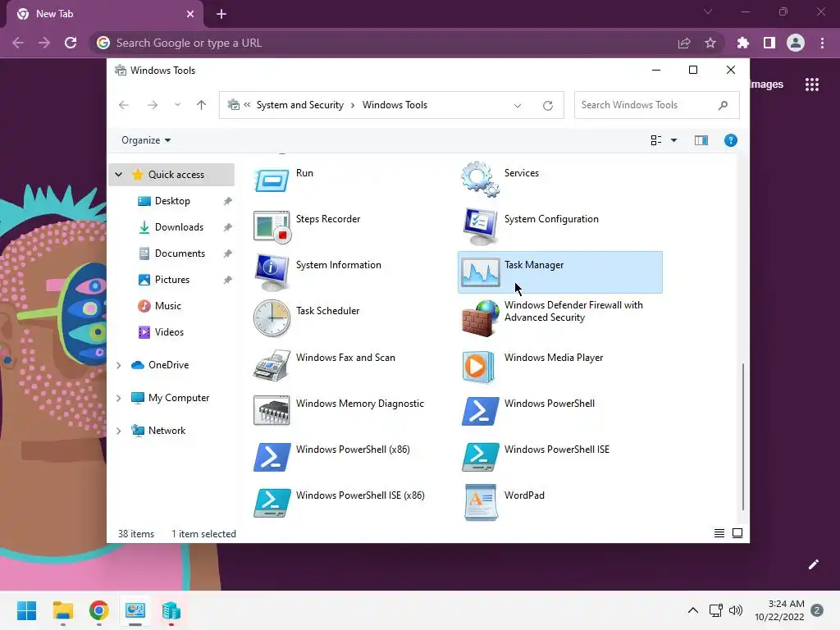The width and height of the screenshot is (840, 630).
Task: Select the Steps Recorder icon
Action: (272, 226)
